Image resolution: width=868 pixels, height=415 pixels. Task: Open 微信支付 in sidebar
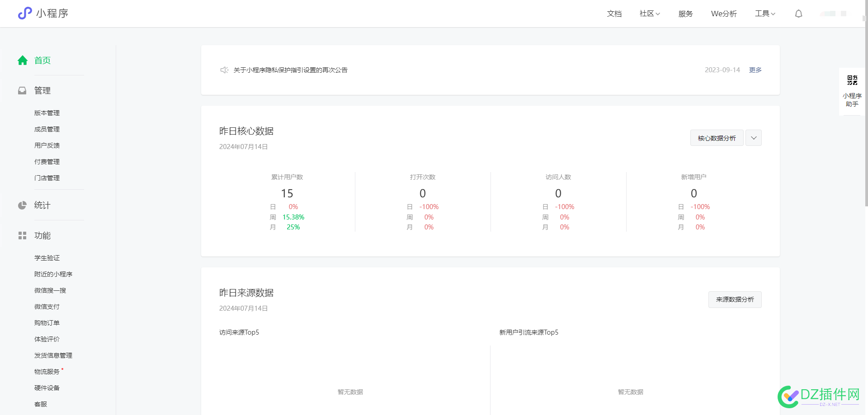click(47, 307)
